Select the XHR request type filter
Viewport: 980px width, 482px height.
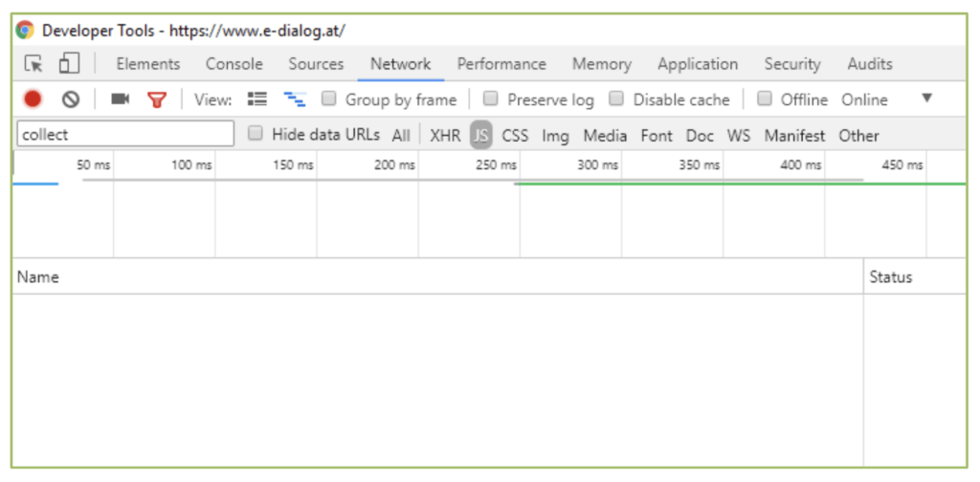coord(445,136)
